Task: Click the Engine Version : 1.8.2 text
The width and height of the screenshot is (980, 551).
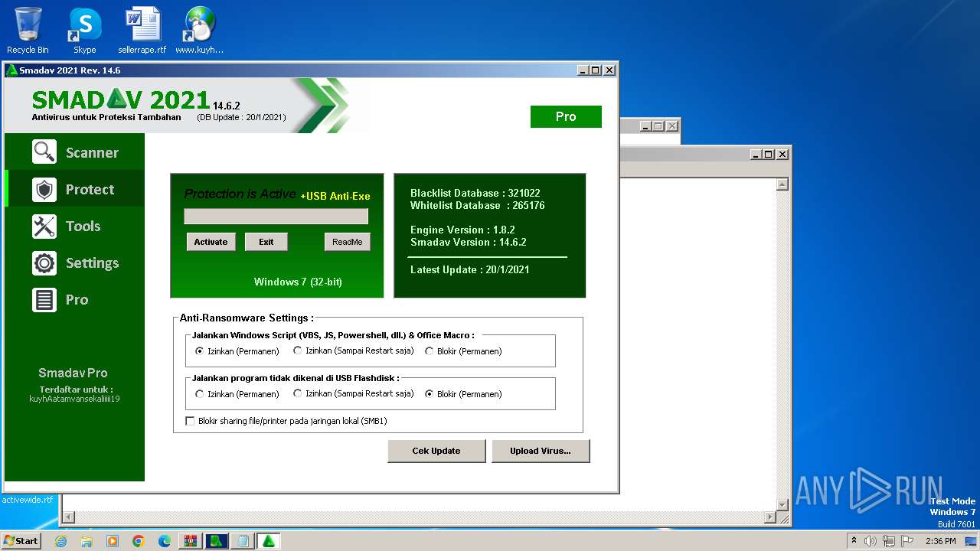Action: coord(462,230)
